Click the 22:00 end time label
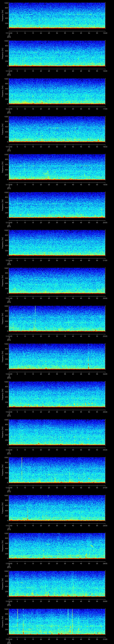This screenshot has height=644, width=114. pyautogui.click(x=105, y=298)
